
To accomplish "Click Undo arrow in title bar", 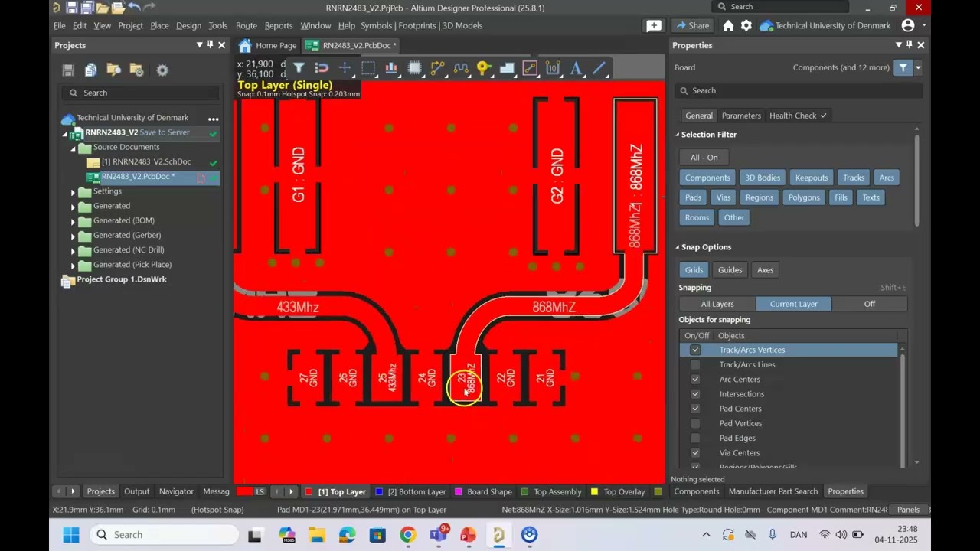I will pos(134,8).
